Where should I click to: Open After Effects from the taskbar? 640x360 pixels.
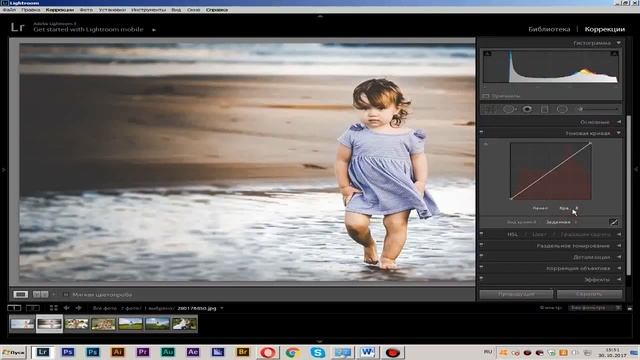click(x=193, y=352)
